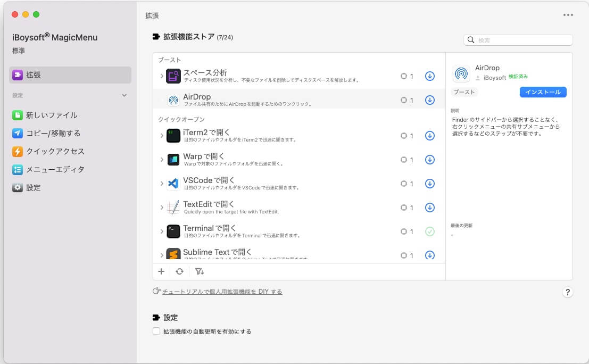The width and height of the screenshot is (589, 364).
Task: Focus the 検索 search field
Action: tap(518, 40)
